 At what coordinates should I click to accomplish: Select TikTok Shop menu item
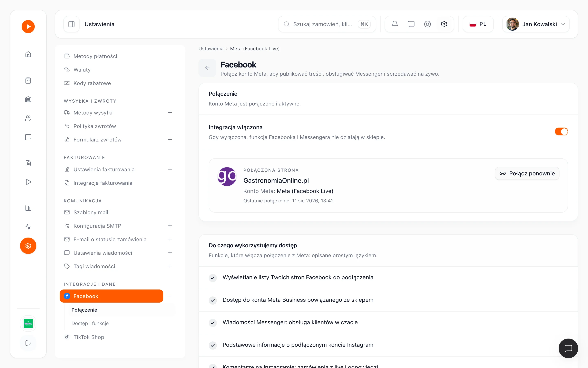coord(118,337)
